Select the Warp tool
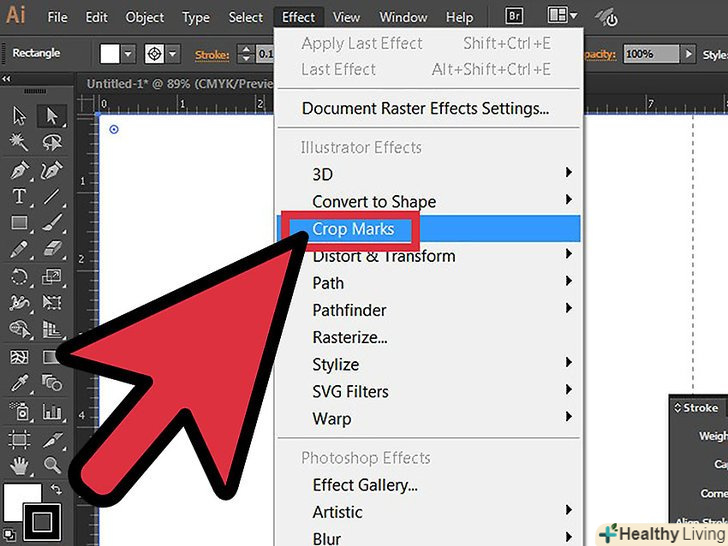The width and height of the screenshot is (728, 546). pos(19,303)
